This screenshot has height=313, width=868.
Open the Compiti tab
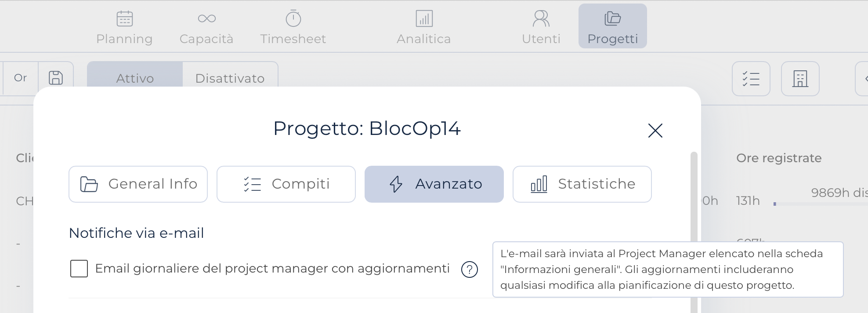(286, 184)
